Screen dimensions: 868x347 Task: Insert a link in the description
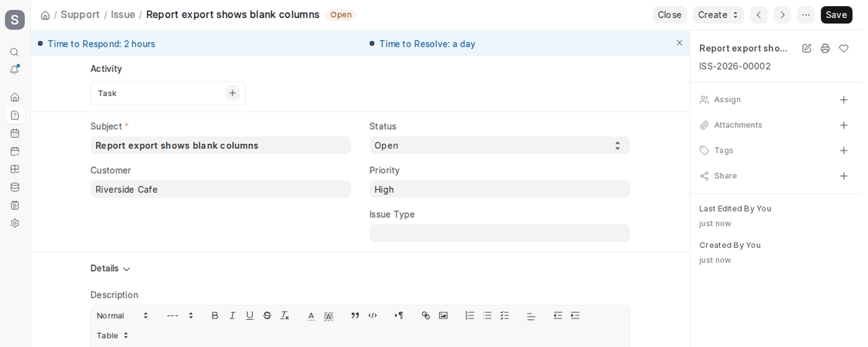[x=425, y=315]
